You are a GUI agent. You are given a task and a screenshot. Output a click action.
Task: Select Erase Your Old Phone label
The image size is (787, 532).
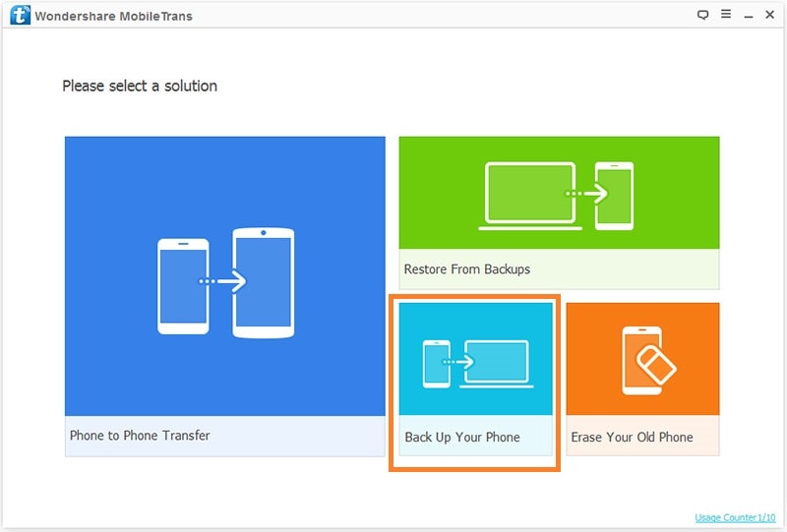click(x=632, y=438)
